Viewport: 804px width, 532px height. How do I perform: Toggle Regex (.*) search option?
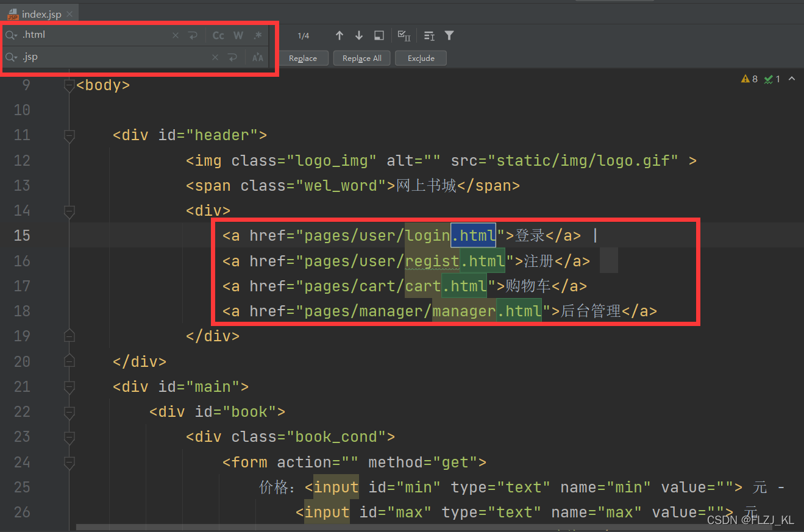pyautogui.click(x=258, y=36)
